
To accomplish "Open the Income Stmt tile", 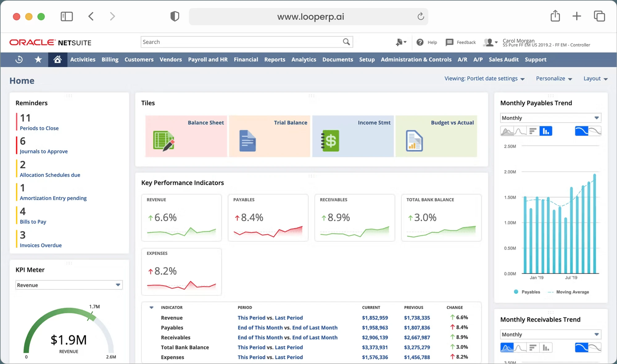I will coord(353,136).
